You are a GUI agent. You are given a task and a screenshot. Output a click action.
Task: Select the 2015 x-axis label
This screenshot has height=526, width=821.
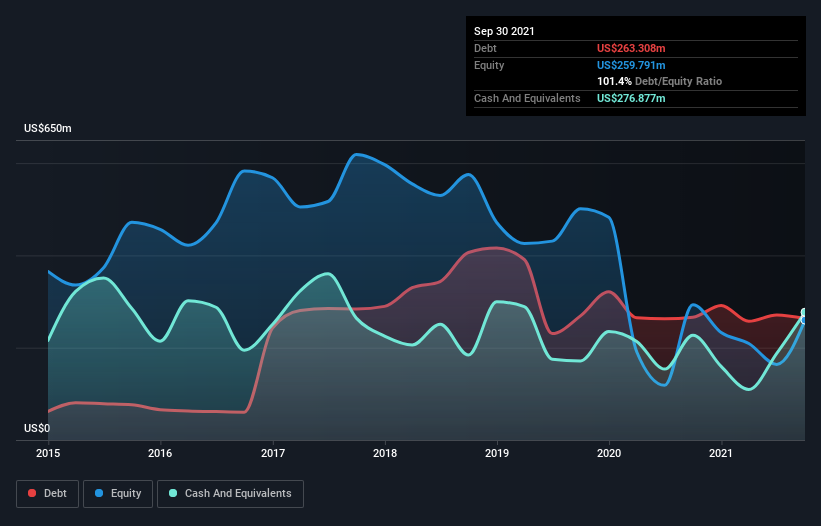coord(48,453)
